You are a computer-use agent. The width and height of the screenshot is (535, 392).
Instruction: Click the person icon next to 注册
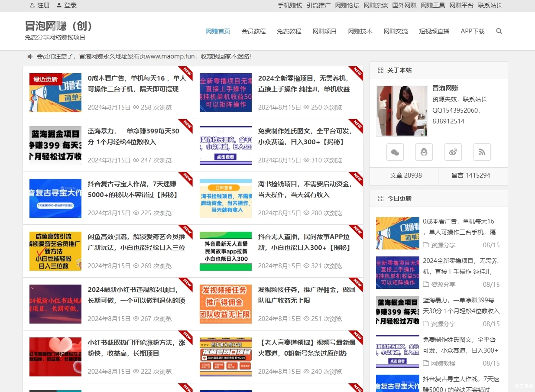[32, 5]
